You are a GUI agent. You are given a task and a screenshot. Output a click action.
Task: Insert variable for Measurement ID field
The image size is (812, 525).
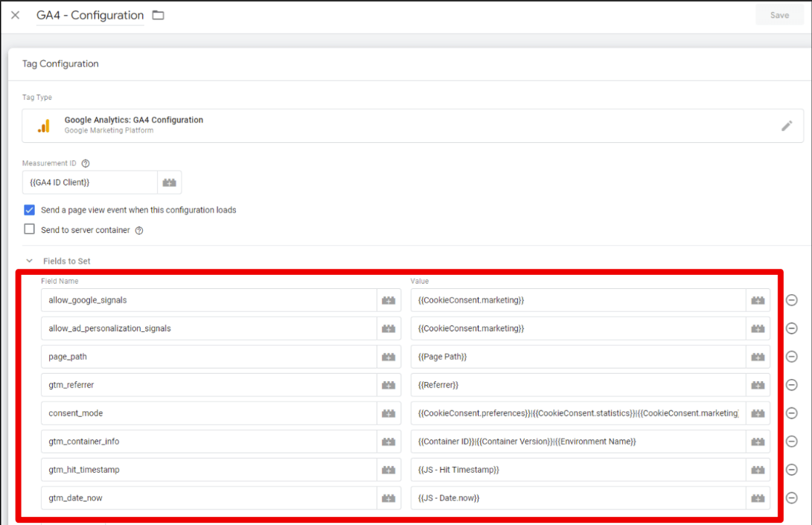[x=170, y=182]
